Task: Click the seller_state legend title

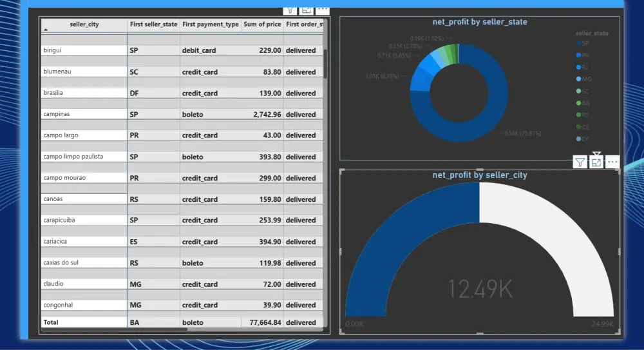Action: pos(592,34)
